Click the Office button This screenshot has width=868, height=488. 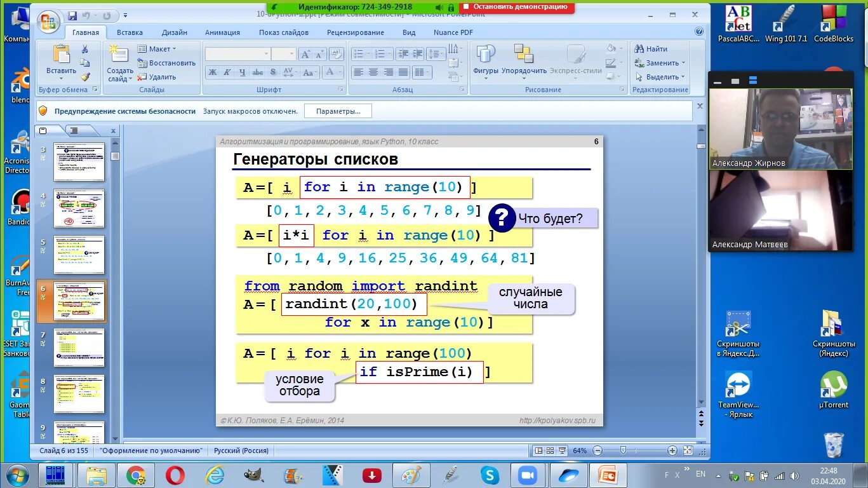(49, 22)
